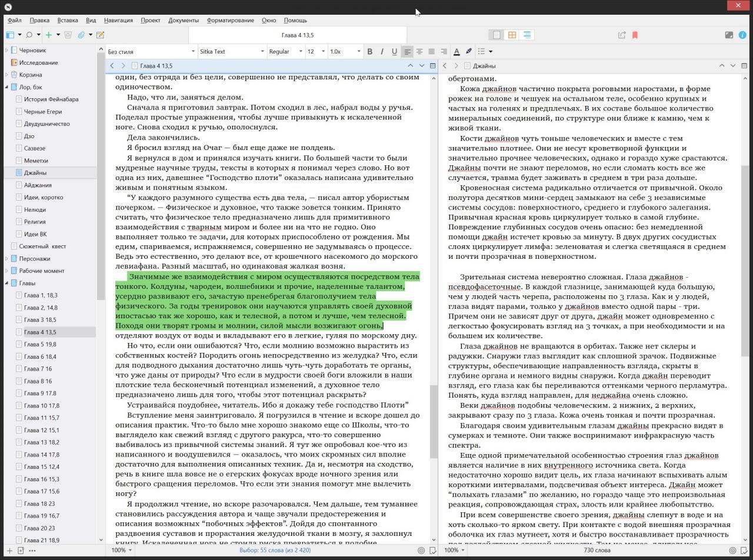Toggle bold formatting
The height and width of the screenshot is (560, 753).
pyautogui.click(x=369, y=51)
